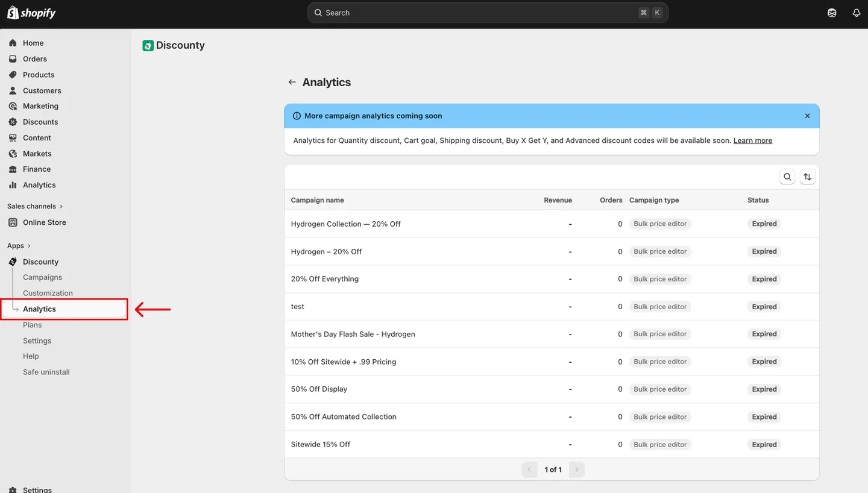The width and height of the screenshot is (868, 493).
Task: Dismiss the campaign analytics banner
Action: (807, 116)
